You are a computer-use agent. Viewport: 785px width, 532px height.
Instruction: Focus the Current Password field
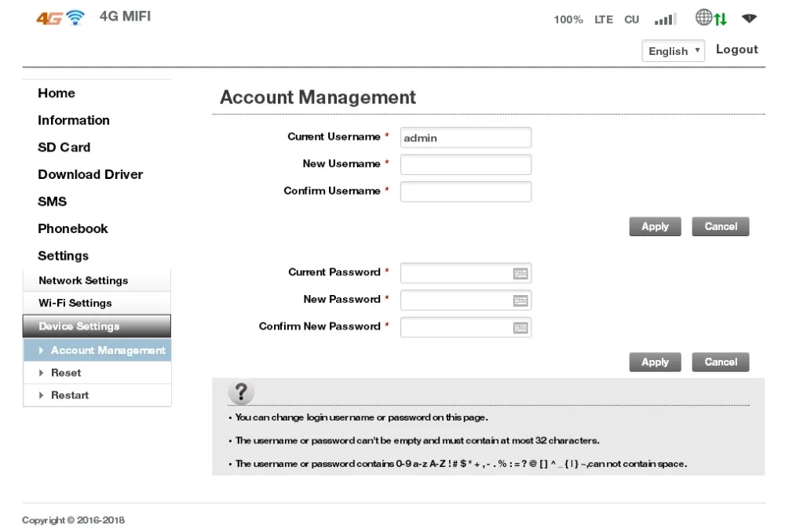(x=466, y=273)
